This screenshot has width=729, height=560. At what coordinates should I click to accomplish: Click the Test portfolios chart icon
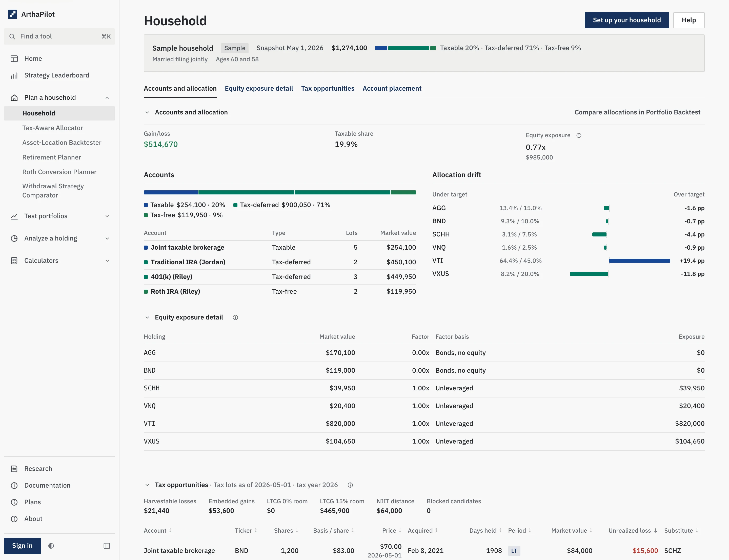(x=14, y=216)
